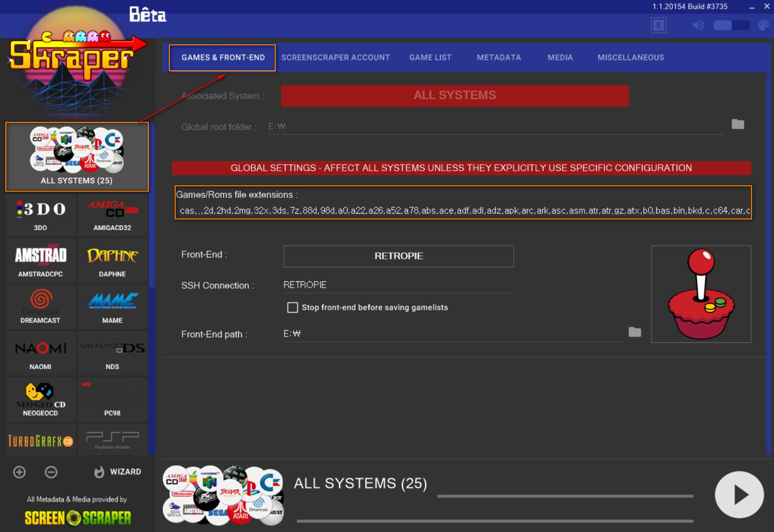The image size is (774, 532).
Task: Click the ALL SYSTEMS logo collage at bottom
Action: click(x=223, y=495)
